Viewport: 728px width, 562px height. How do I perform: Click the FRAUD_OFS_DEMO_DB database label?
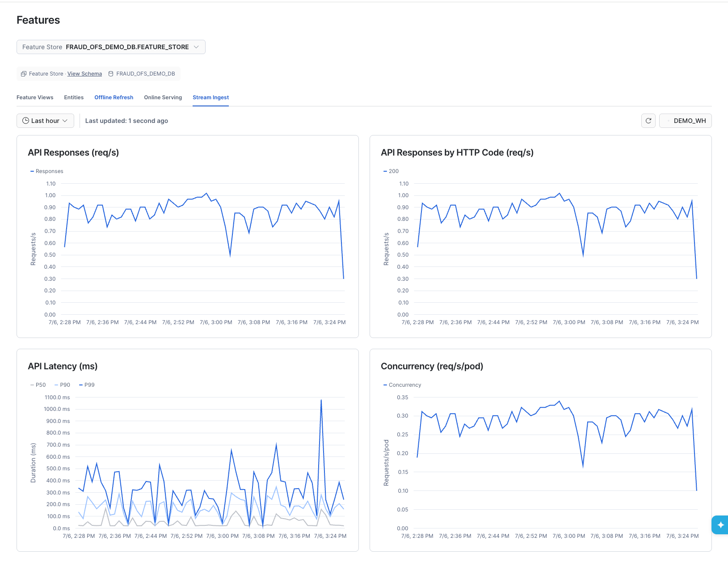pos(146,74)
